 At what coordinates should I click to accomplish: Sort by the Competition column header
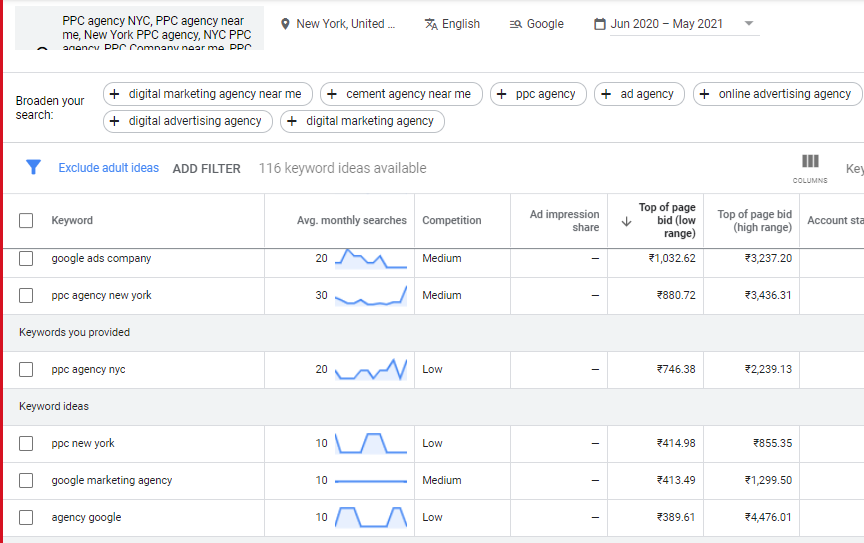(451, 221)
